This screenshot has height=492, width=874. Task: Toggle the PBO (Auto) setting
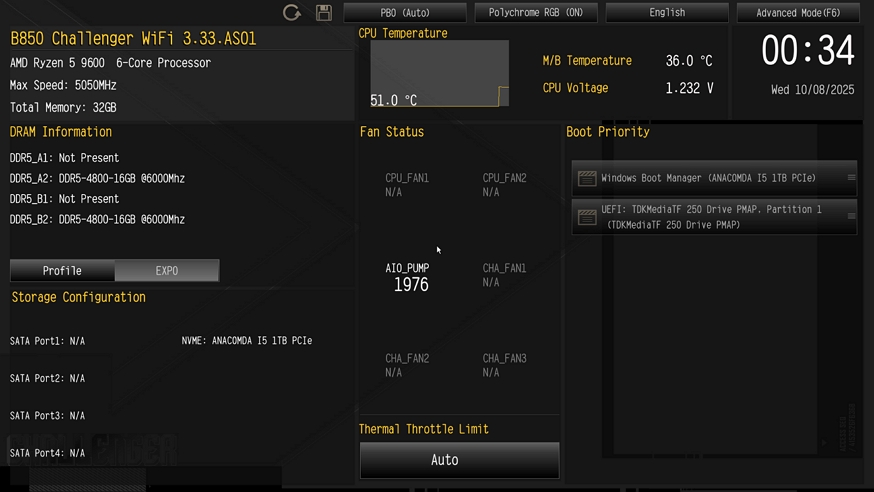point(405,13)
